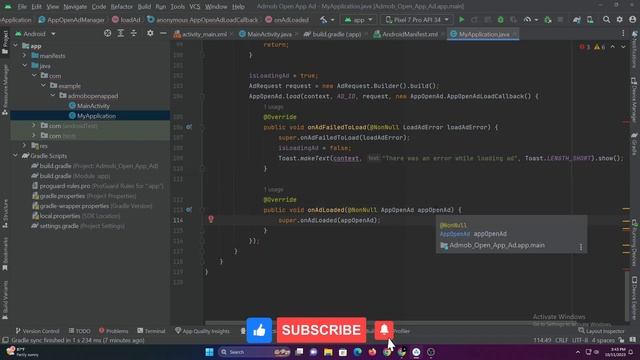
Task: Open the VCS menu
Action: [x=195, y=7]
